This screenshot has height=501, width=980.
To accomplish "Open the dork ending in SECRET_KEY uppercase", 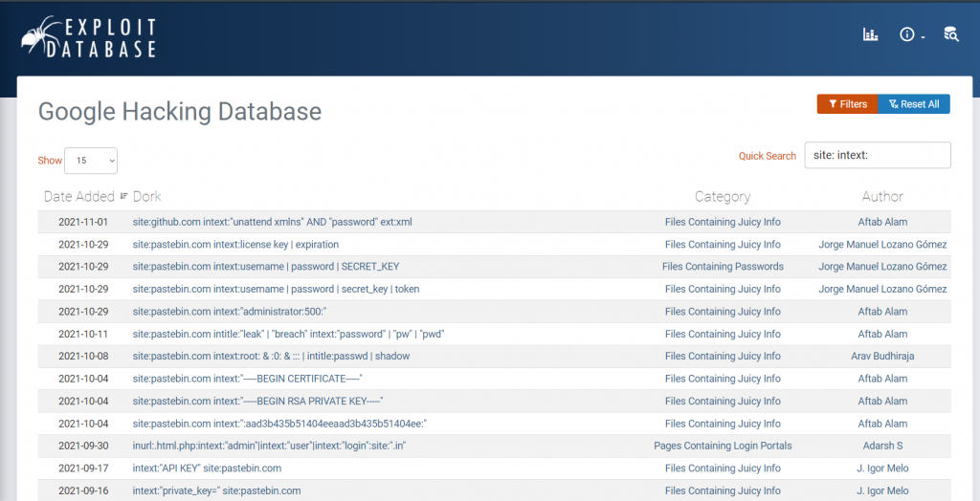I will (x=266, y=266).
